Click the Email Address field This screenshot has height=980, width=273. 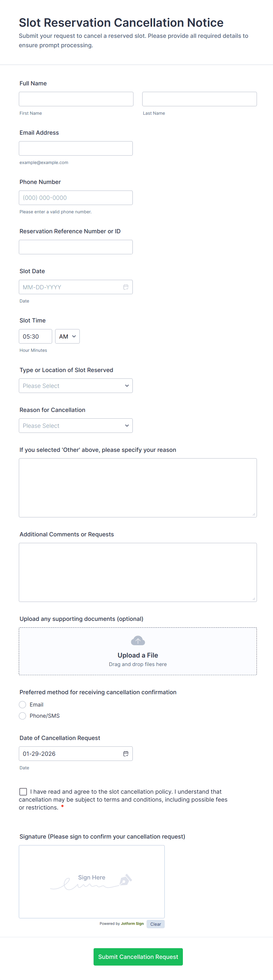[x=76, y=148]
